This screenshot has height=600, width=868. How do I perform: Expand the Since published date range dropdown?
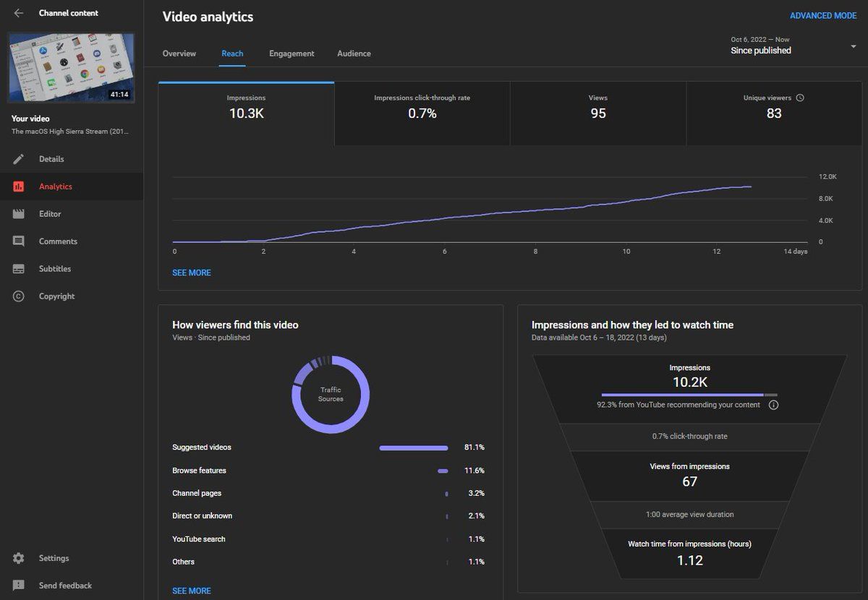tap(854, 46)
